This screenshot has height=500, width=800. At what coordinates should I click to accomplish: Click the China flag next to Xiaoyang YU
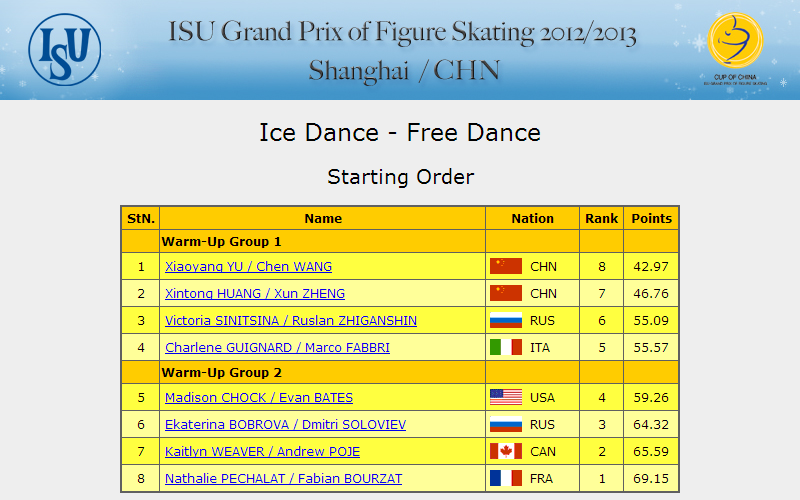click(x=506, y=266)
